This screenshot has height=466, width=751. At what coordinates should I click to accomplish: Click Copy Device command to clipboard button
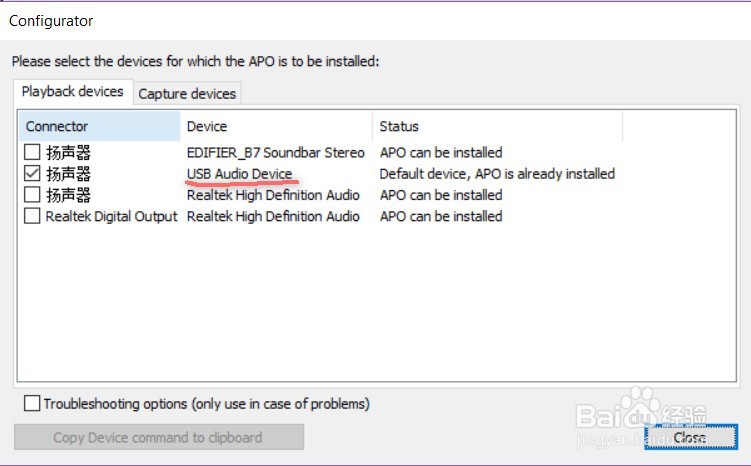tap(159, 437)
